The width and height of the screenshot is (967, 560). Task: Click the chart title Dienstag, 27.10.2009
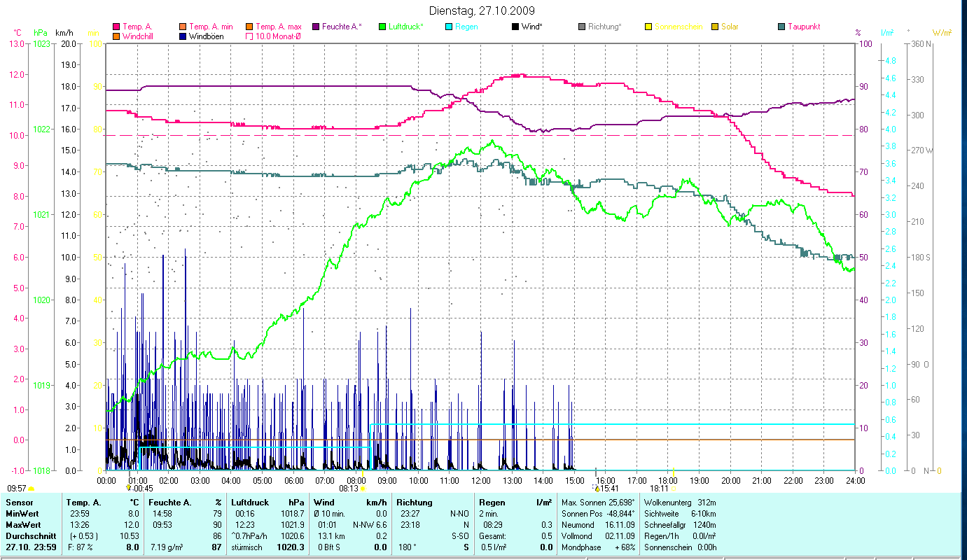[483, 11]
